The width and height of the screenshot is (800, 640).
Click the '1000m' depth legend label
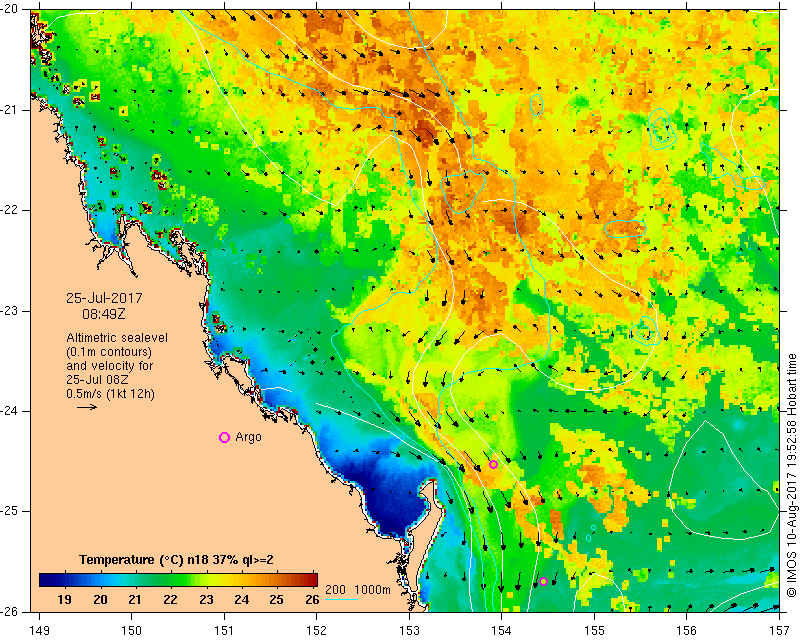[x=372, y=589]
